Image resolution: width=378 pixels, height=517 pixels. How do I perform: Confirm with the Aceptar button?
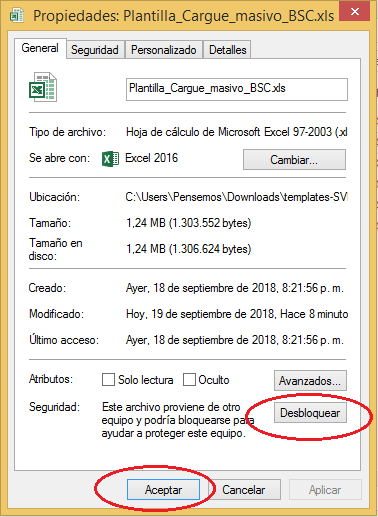163,490
